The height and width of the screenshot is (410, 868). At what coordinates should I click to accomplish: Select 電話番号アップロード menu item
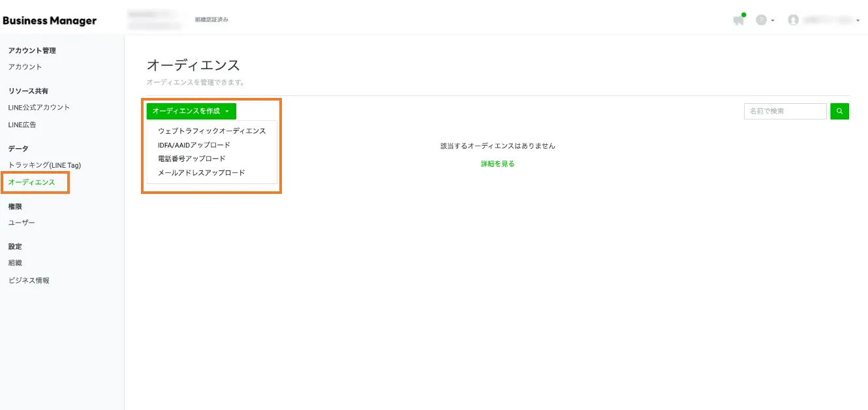pyautogui.click(x=191, y=159)
